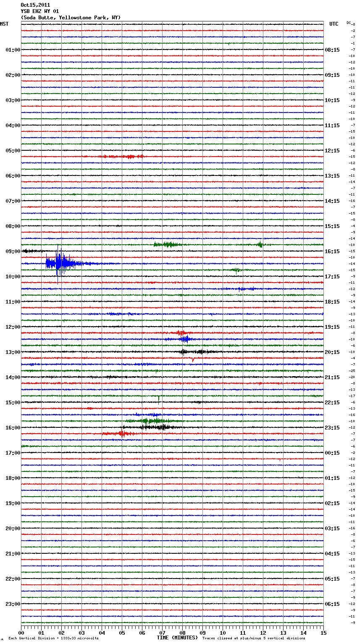Click the date label Oct15,2011

(x=35, y=5)
